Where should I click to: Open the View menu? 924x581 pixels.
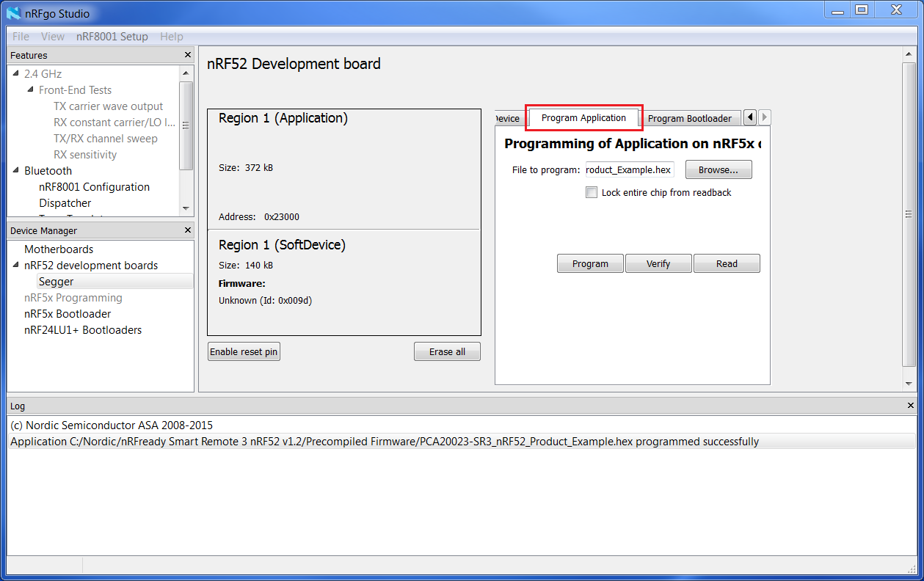(53, 37)
